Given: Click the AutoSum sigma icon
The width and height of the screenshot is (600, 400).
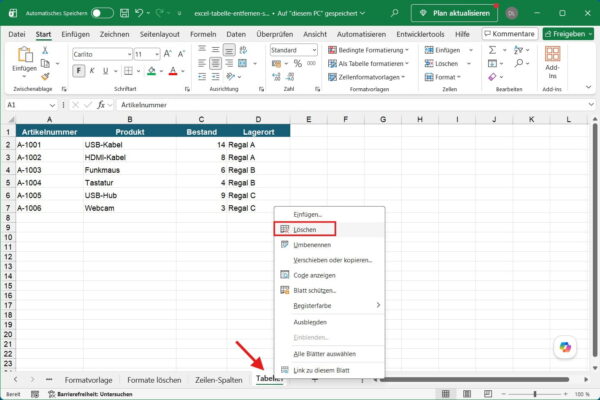Looking at the screenshot, I should tap(492, 50).
